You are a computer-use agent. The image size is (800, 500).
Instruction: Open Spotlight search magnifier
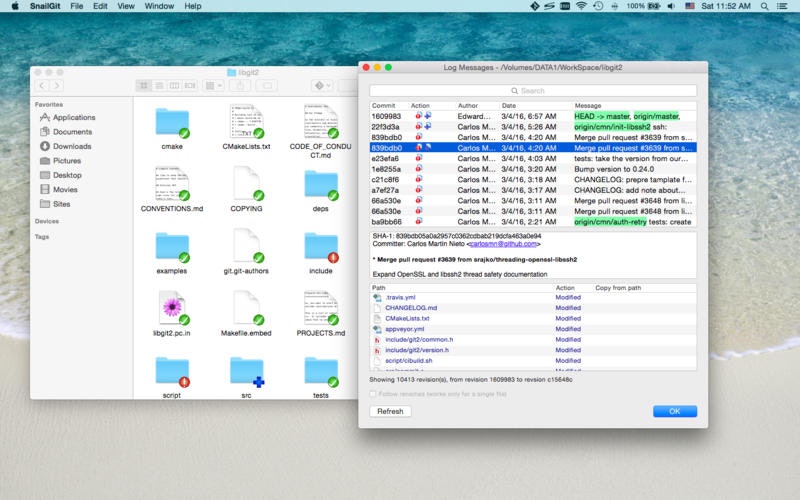click(764, 6)
